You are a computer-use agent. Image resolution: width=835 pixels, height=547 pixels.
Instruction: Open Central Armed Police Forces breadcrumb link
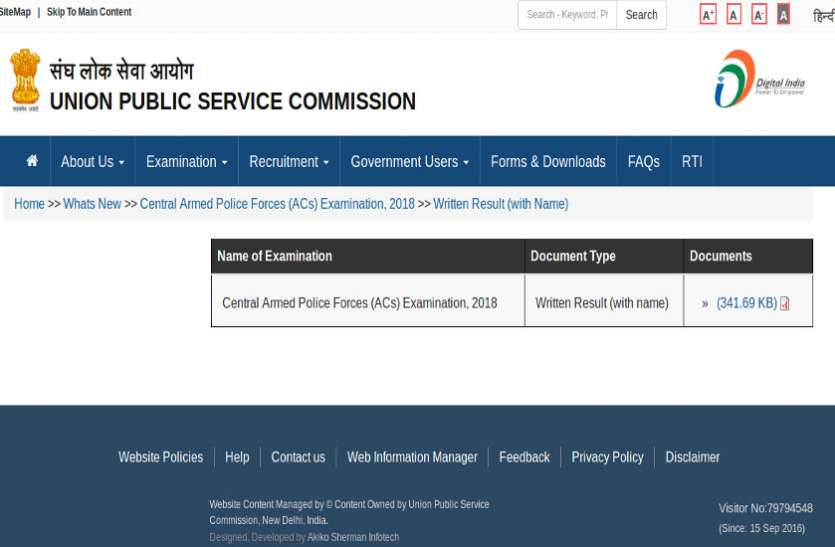277,203
